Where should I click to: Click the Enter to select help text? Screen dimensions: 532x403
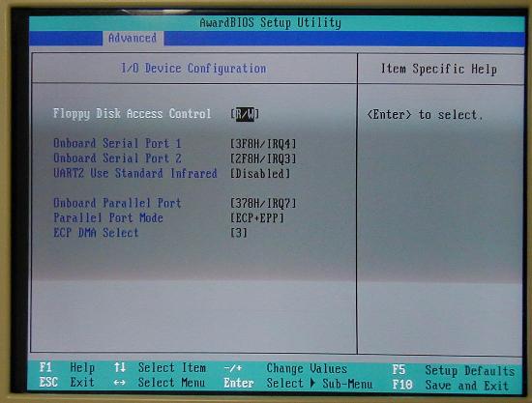tap(425, 115)
